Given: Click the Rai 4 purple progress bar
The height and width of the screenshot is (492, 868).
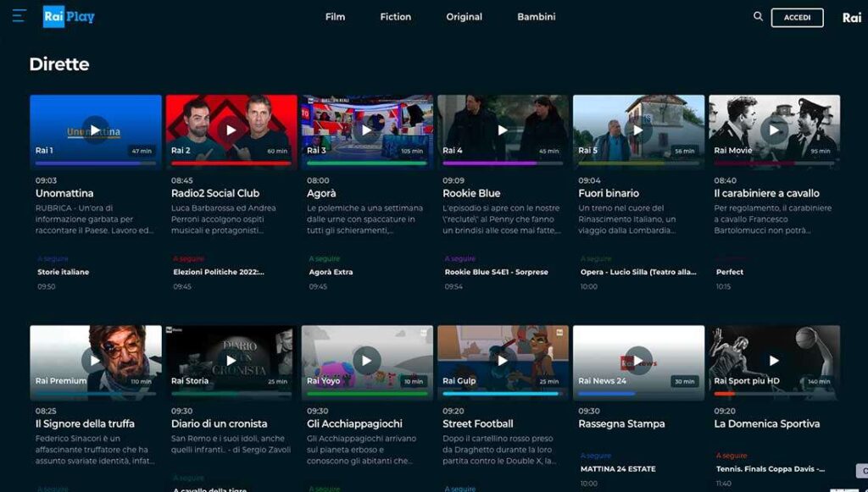Looking at the screenshot, I should click(503, 163).
